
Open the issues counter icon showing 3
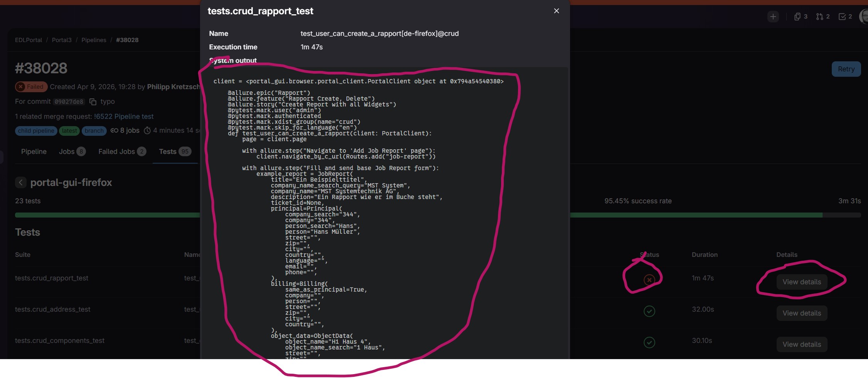(x=801, y=17)
